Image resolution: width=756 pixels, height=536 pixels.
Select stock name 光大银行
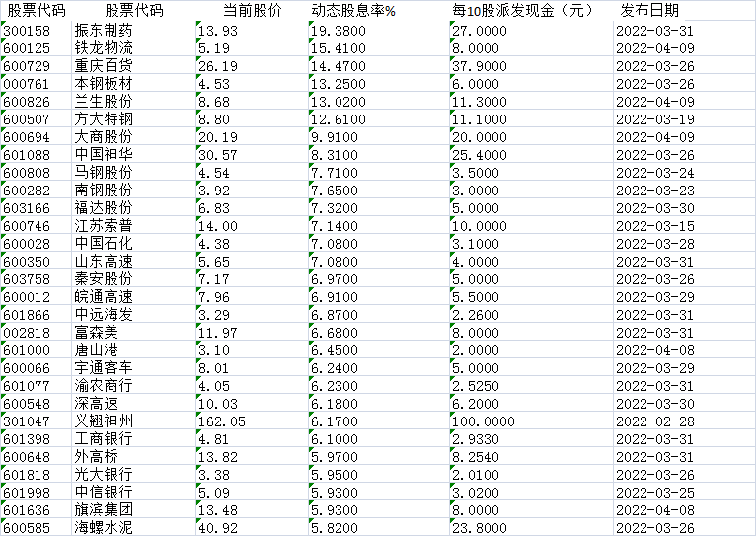coord(104,475)
